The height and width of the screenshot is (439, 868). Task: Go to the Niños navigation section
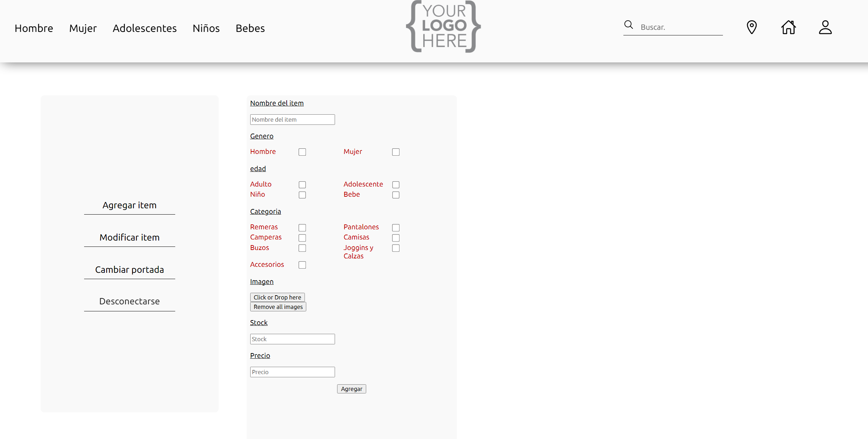(x=206, y=28)
